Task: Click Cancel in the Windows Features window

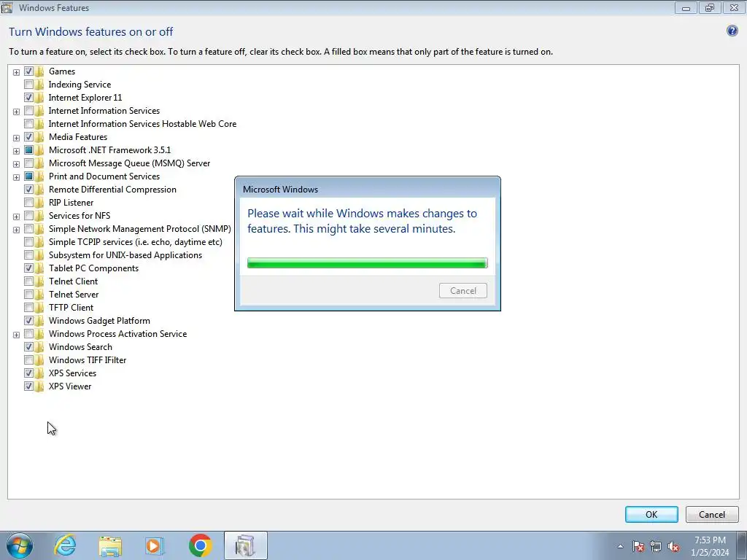Action: [712, 514]
